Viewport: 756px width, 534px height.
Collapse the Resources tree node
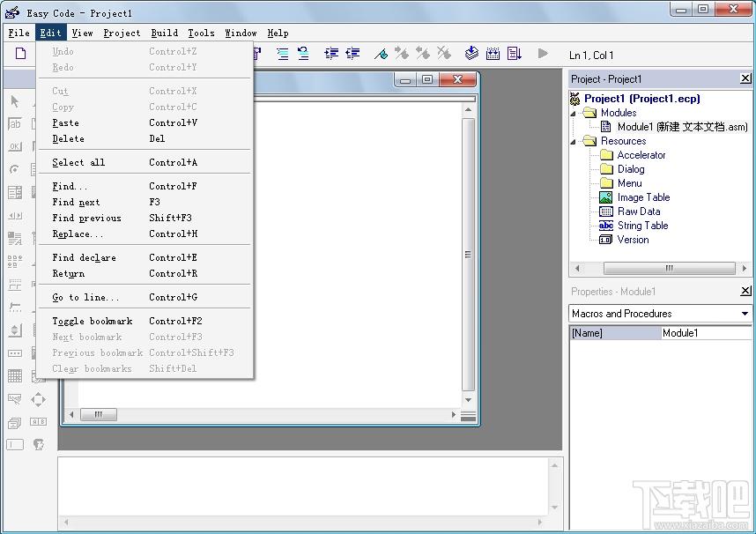(574, 142)
